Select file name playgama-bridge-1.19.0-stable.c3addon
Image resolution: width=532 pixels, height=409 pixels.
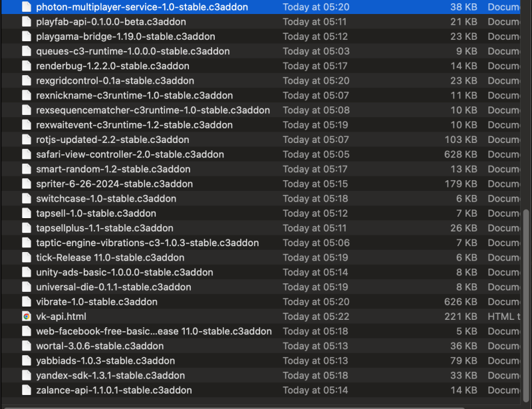pos(126,37)
